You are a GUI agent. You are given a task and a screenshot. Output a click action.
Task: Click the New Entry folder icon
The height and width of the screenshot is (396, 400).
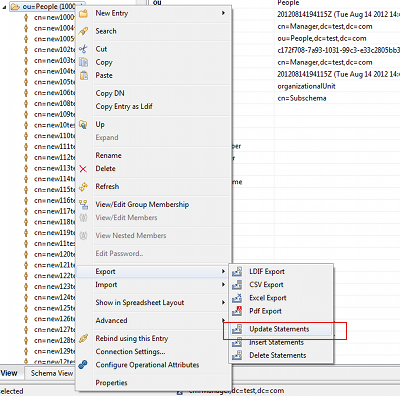click(83, 14)
